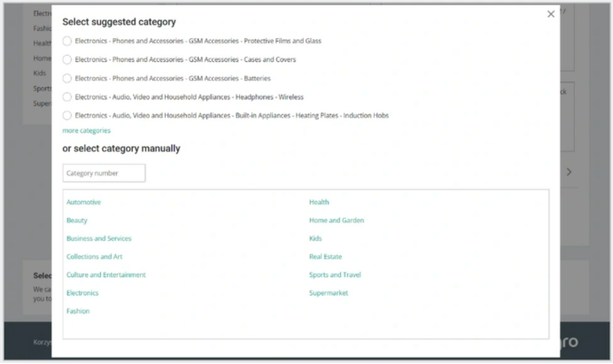Show more categories link

point(87,130)
